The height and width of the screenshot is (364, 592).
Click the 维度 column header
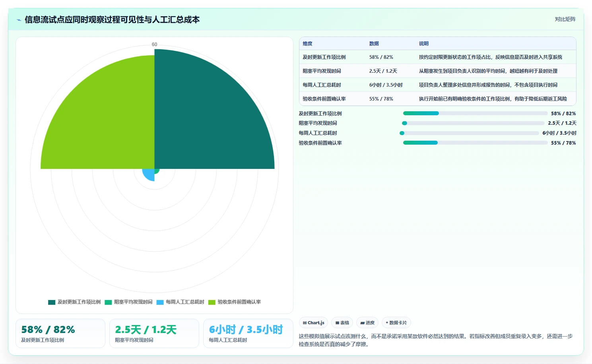307,44
